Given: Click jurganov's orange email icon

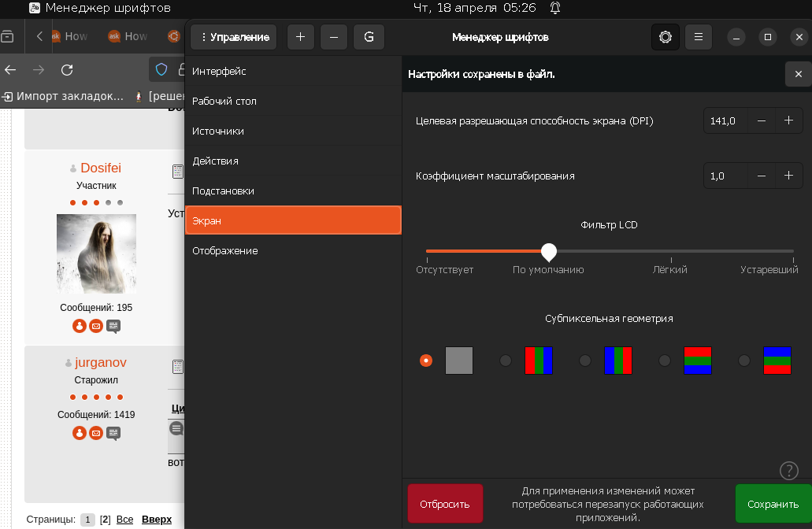Looking at the screenshot, I should pyautogui.click(x=96, y=433).
